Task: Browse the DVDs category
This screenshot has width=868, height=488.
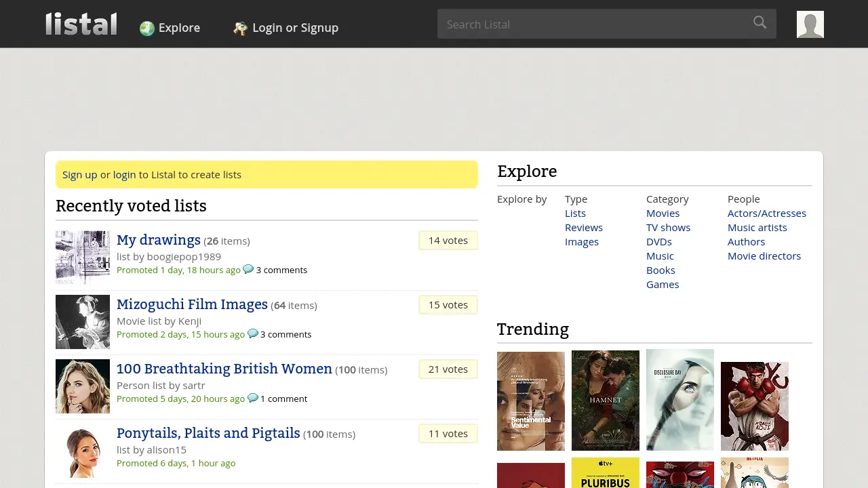Action: tap(659, 241)
